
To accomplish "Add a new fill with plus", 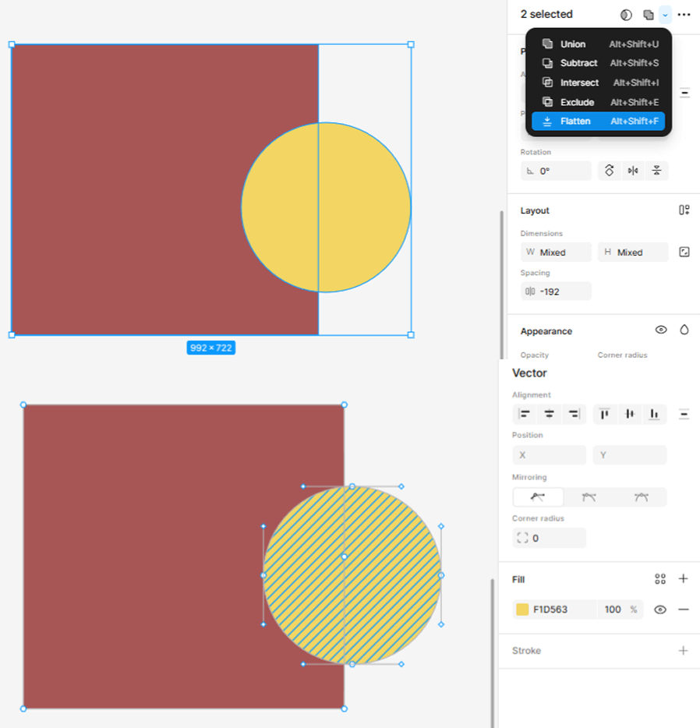I will [684, 578].
